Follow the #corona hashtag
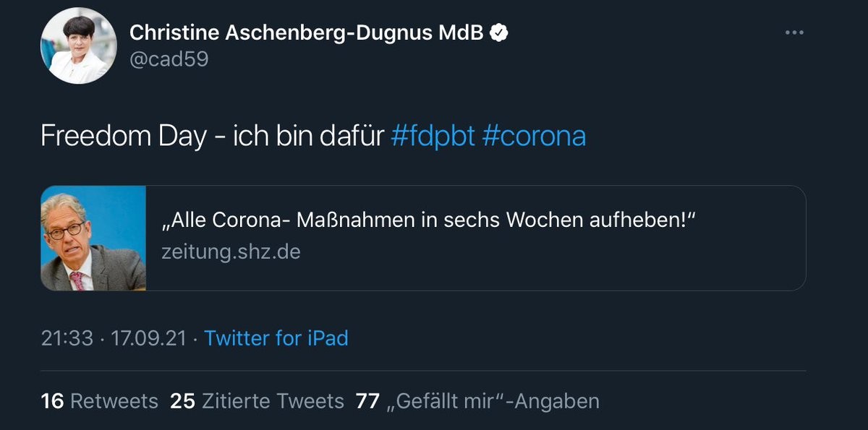 534,136
